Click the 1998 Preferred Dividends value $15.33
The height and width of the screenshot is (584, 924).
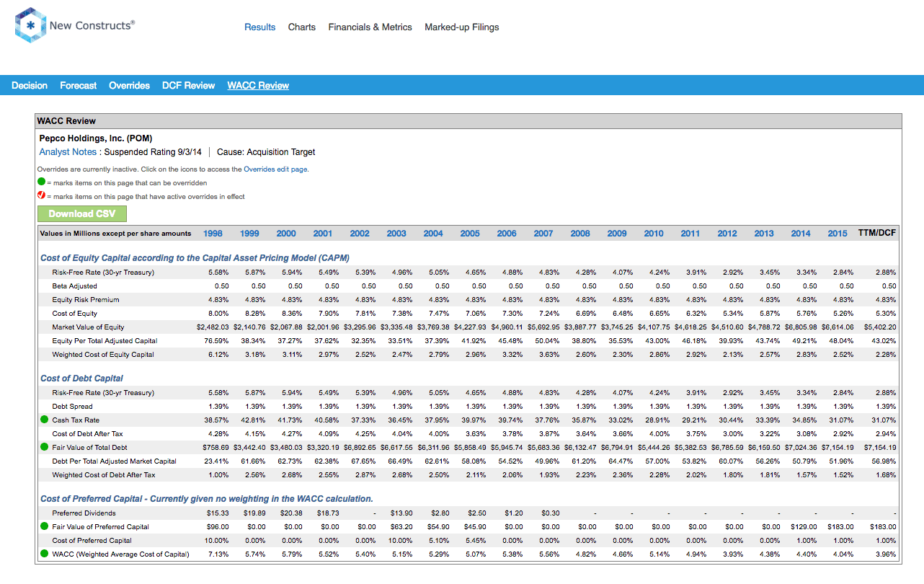coord(218,513)
